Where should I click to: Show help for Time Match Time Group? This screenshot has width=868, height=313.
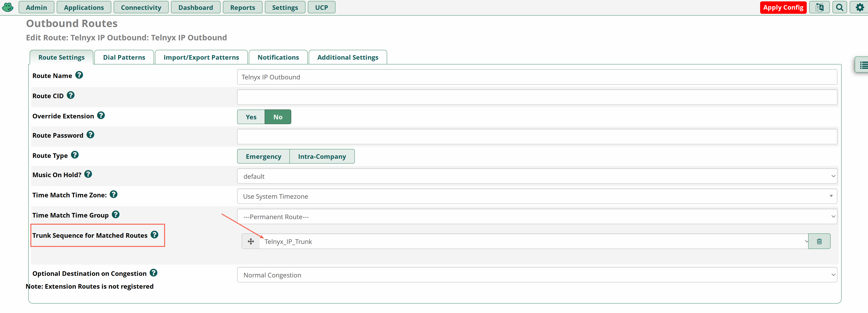tap(116, 215)
